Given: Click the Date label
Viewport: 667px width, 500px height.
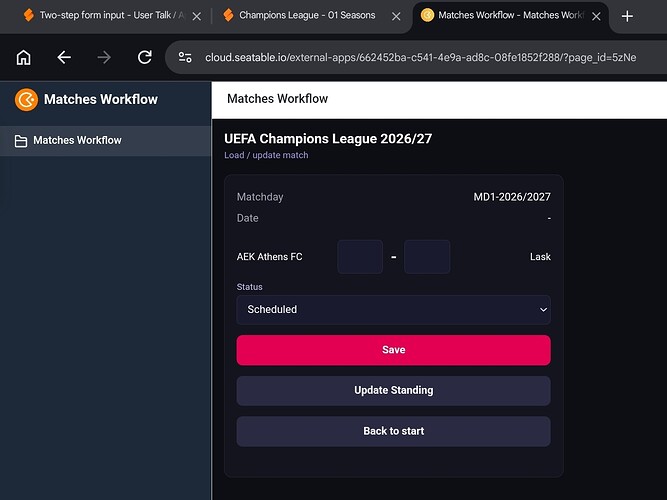Looking at the screenshot, I should coord(247,218).
